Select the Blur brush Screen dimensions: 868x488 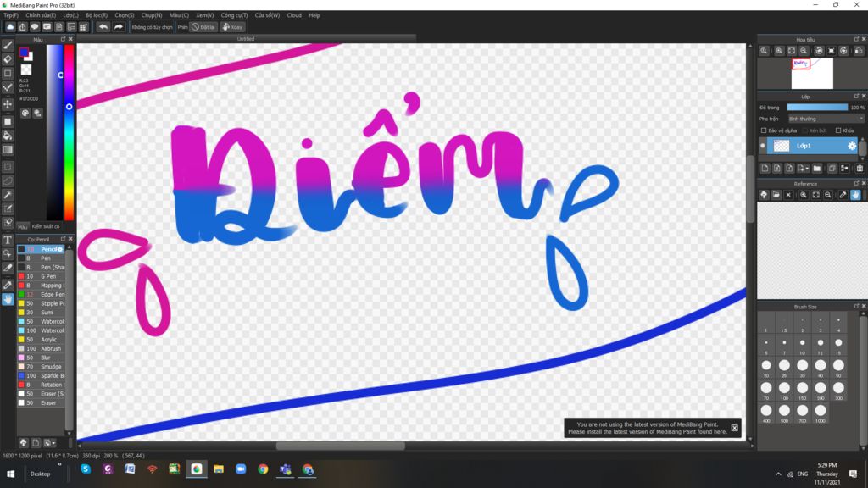tap(42, 358)
